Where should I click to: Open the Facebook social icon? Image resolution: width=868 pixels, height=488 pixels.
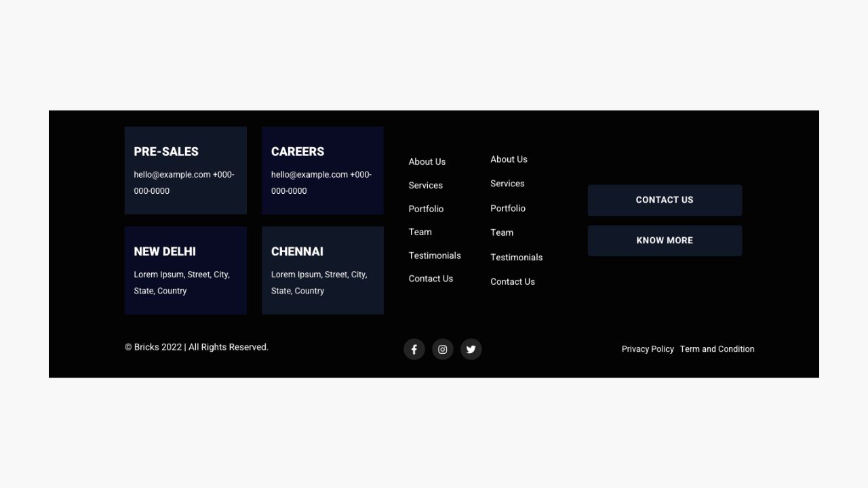[414, 350]
